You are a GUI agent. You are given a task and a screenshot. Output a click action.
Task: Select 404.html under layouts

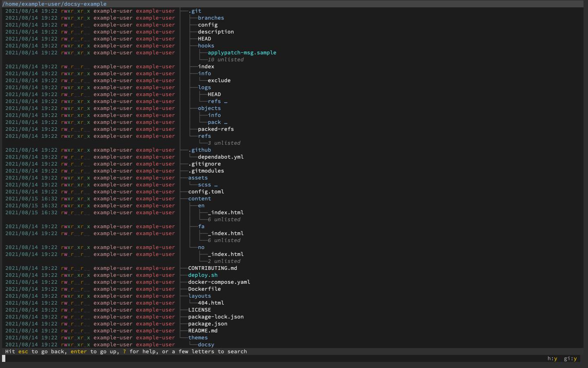coord(211,303)
